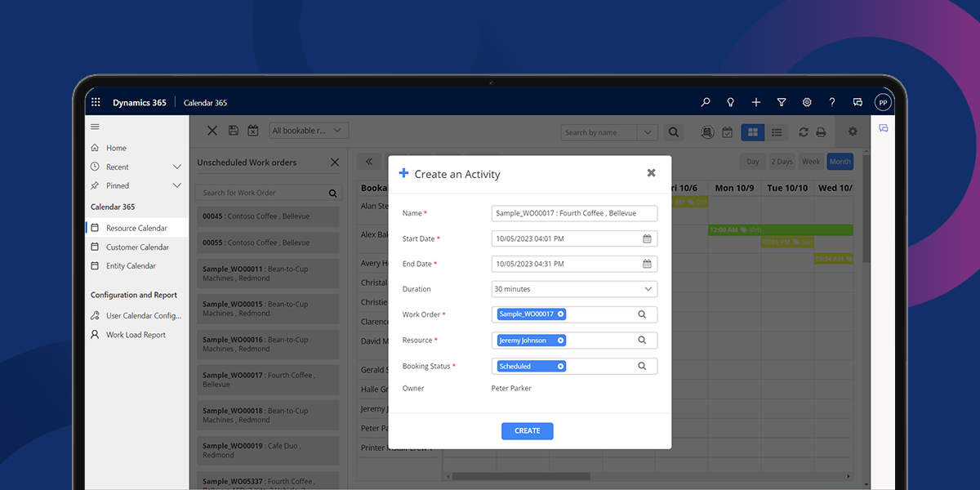Remove the Jeremy Johnson resource tag
Viewport: 980px width, 490px height.
coord(561,340)
